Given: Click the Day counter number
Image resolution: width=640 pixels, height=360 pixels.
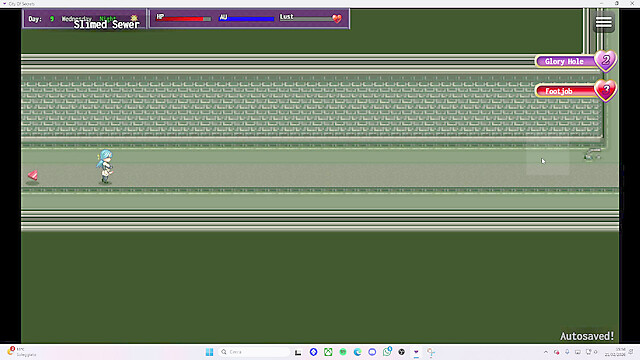Looking at the screenshot, I should point(52,19).
